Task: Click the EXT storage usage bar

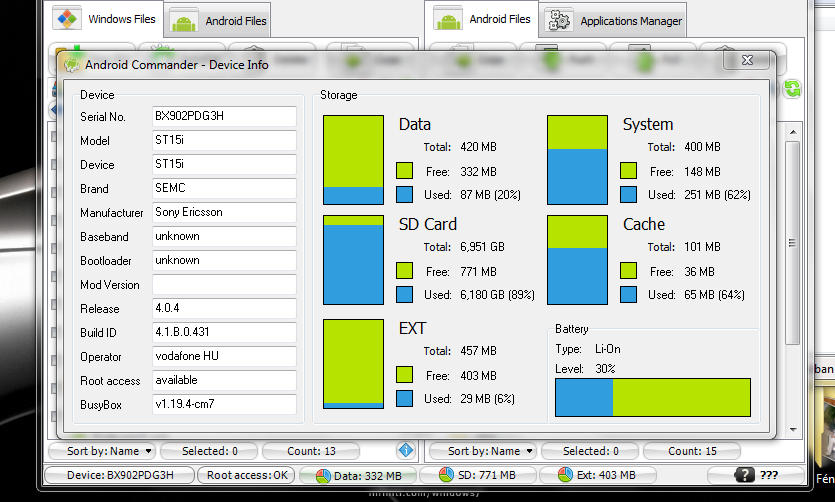Action: pos(354,364)
